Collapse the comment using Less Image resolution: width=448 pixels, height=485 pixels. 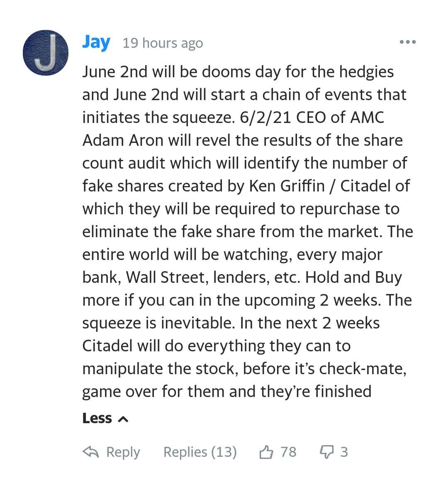105,418
